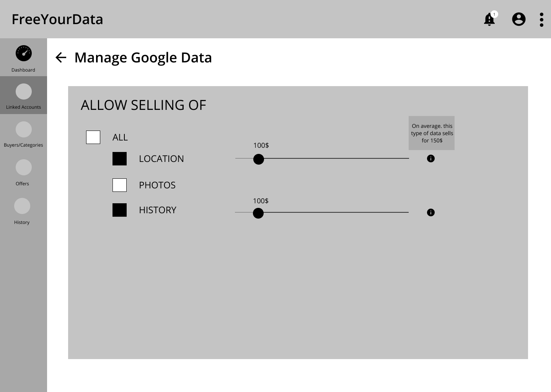The width and height of the screenshot is (551, 392).
Task: Click the info icon beside History slider
Action: [431, 212]
